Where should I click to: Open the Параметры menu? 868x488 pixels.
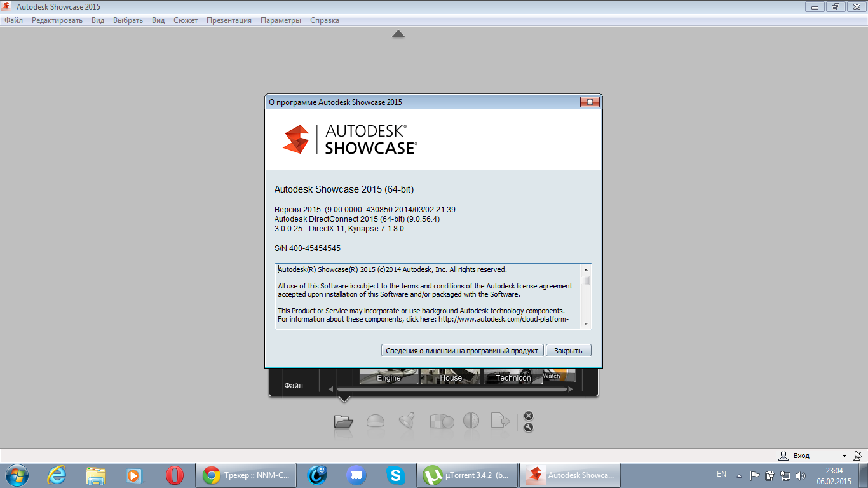click(281, 20)
